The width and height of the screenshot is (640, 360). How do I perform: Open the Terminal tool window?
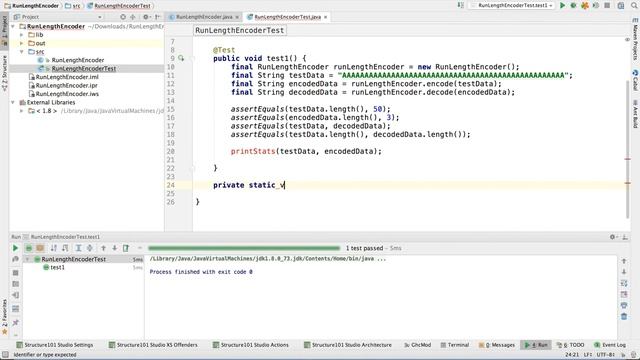(x=455, y=345)
